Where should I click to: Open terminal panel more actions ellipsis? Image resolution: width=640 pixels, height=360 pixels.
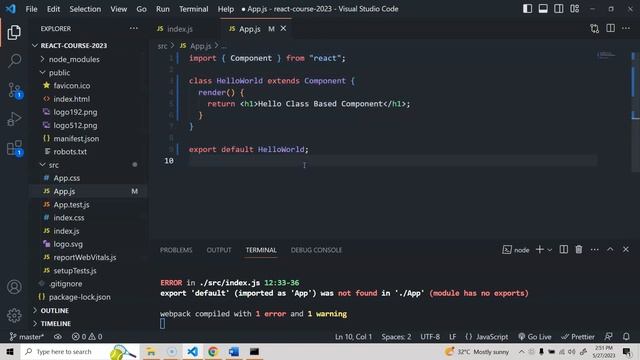tap(594, 249)
